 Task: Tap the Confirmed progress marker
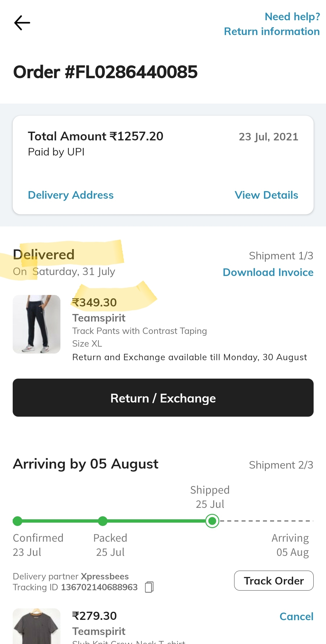click(18, 521)
